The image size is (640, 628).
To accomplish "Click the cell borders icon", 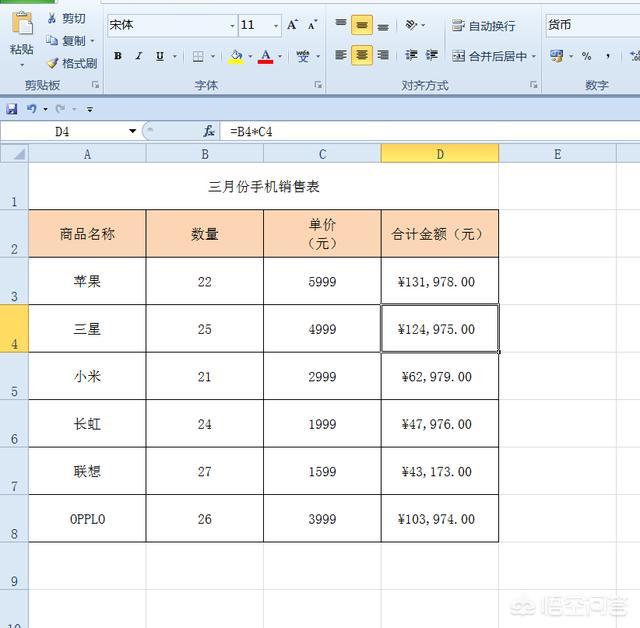I will (x=198, y=56).
